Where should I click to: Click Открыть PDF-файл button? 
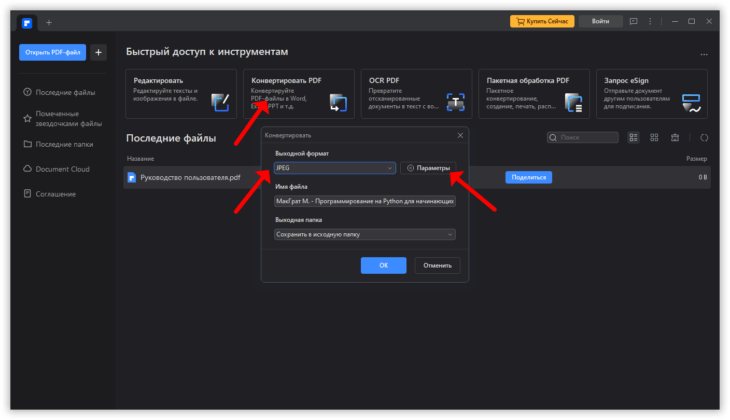(53, 52)
